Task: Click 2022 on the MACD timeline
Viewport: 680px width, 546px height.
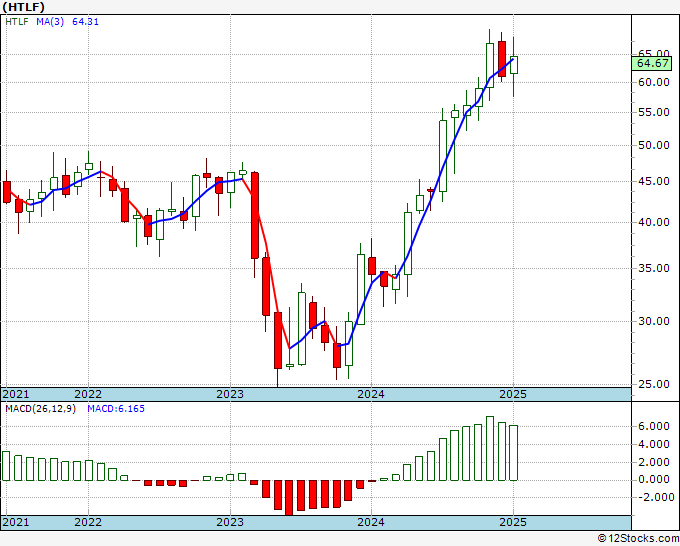Action: tap(88, 522)
